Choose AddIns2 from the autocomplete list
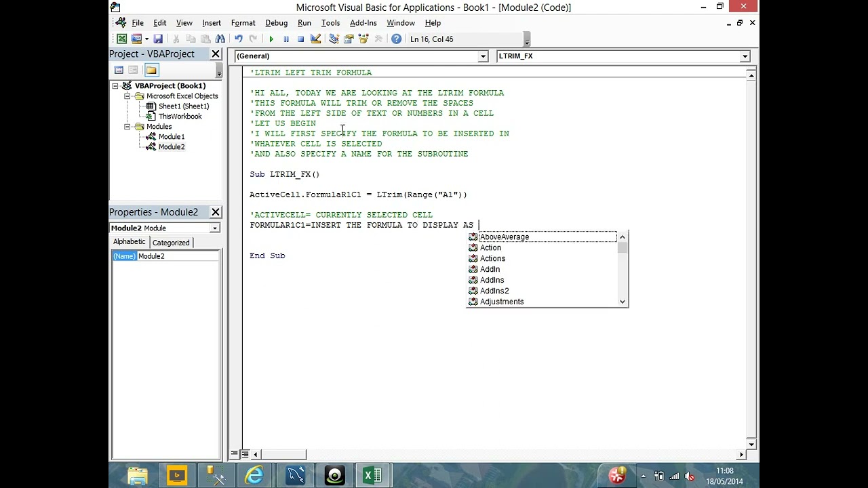Viewport: 868px width, 488px height. click(x=542, y=291)
